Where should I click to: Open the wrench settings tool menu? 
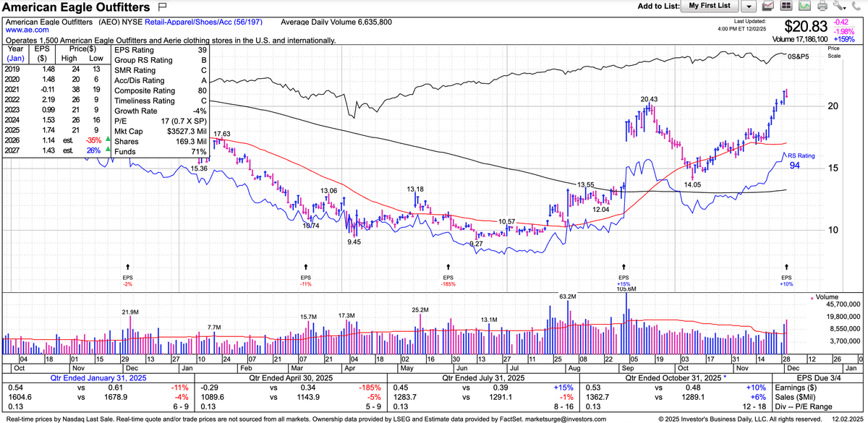839,7
